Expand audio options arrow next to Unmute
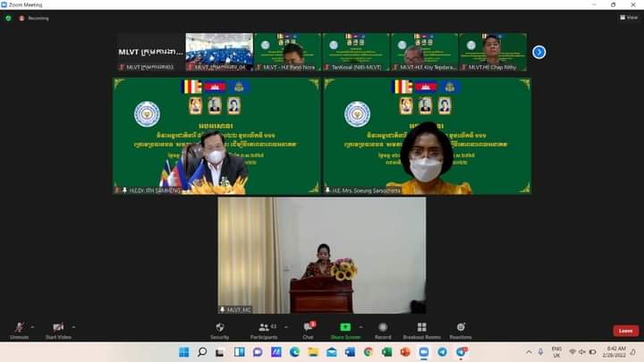Screen dimensions: 644x362 click(33, 326)
